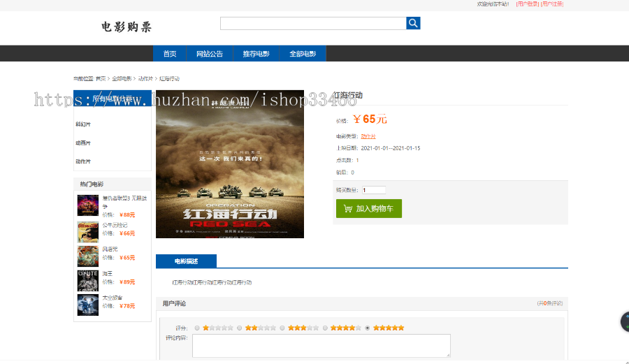Click the 电影购票 site logo
The width and height of the screenshot is (629, 364).
click(x=126, y=27)
